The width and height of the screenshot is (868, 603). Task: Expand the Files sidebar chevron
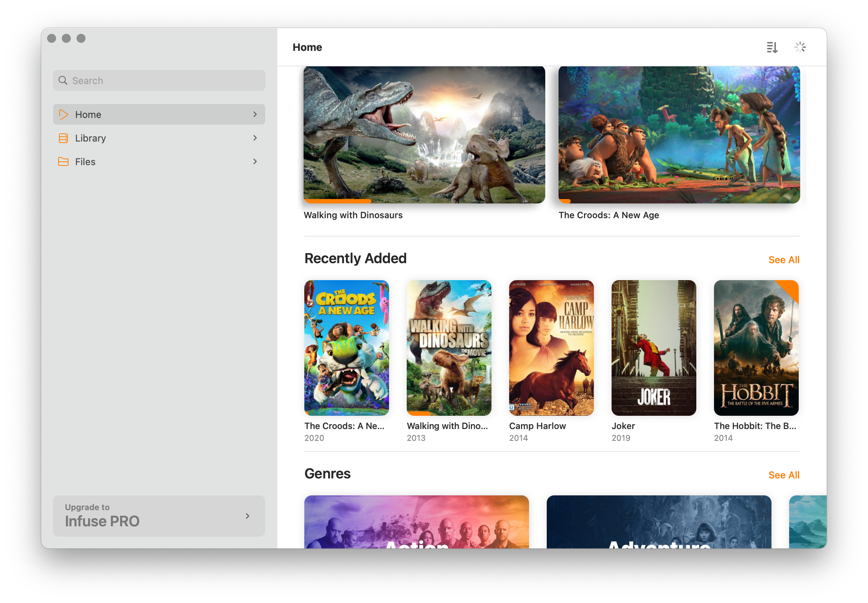[255, 162]
